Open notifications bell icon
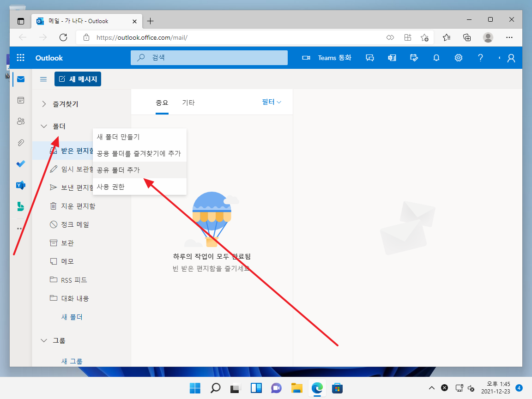The width and height of the screenshot is (532, 399). pos(436,58)
